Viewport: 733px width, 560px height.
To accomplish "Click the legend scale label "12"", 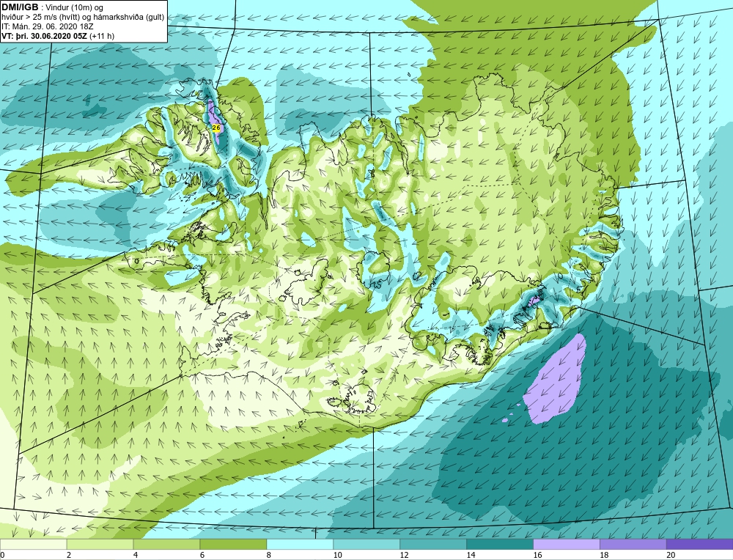I will tap(404, 555).
